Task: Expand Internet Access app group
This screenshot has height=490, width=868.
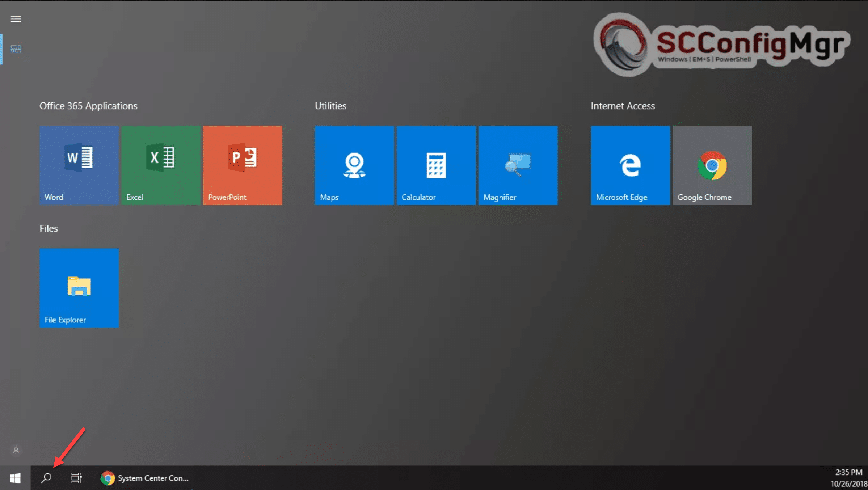Action: click(622, 106)
